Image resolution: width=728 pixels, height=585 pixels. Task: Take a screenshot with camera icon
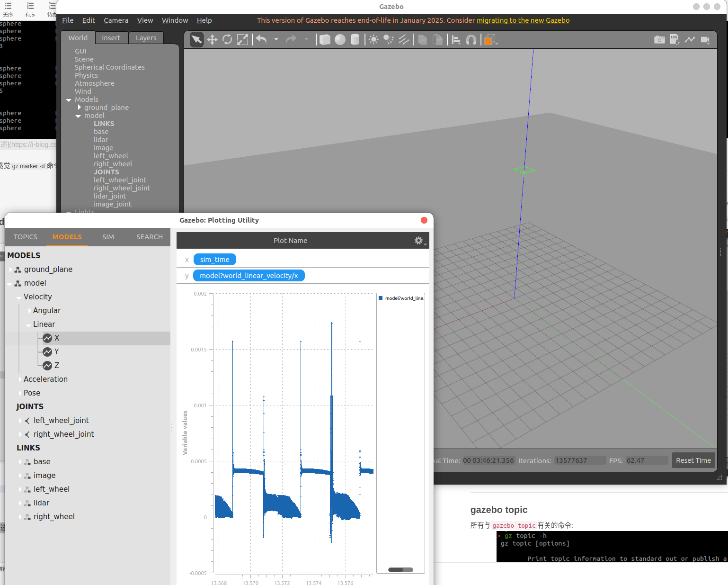pyautogui.click(x=659, y=40)
